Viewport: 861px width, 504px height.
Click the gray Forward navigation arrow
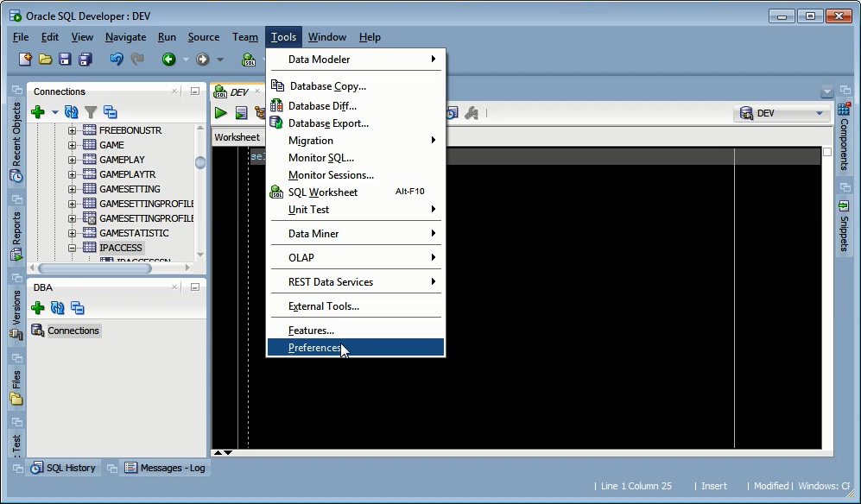(203, 60)
